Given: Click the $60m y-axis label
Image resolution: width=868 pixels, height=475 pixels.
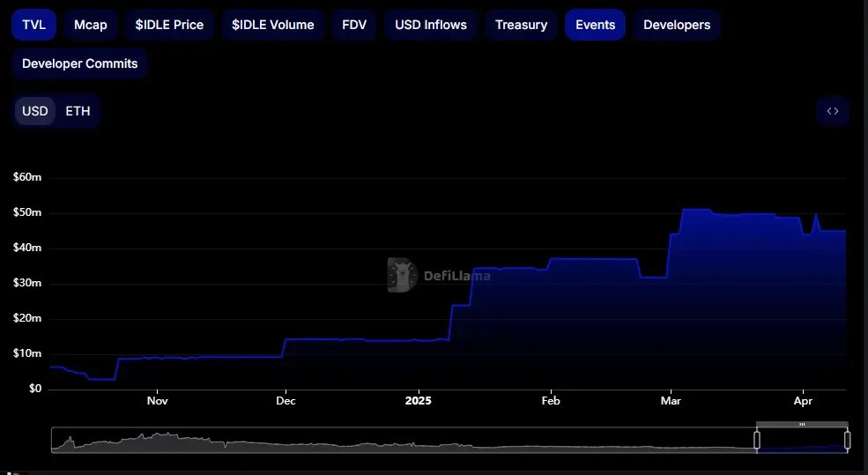Looking at the screenshot, I should pyautogui.click(x=27, y=178).
